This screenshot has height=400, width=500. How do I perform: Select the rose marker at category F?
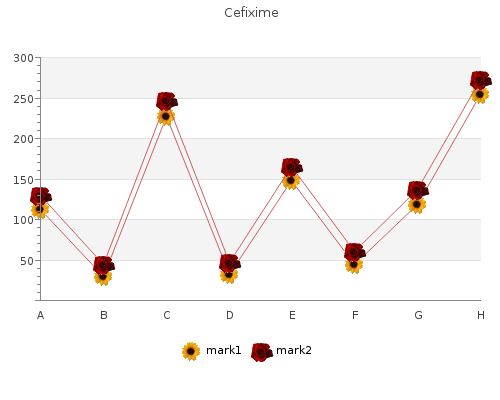tap(355, 252)
